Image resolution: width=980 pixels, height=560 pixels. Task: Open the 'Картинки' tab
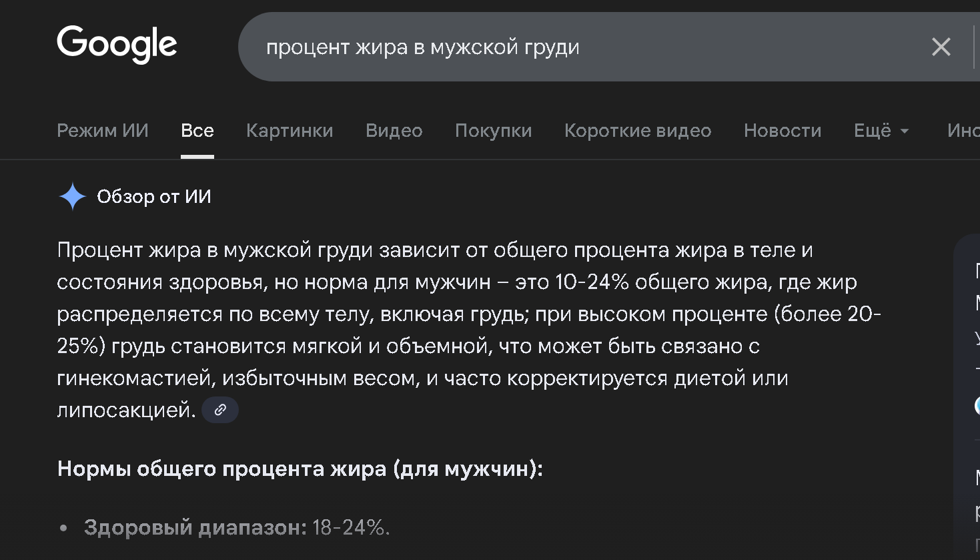(290, 131)
